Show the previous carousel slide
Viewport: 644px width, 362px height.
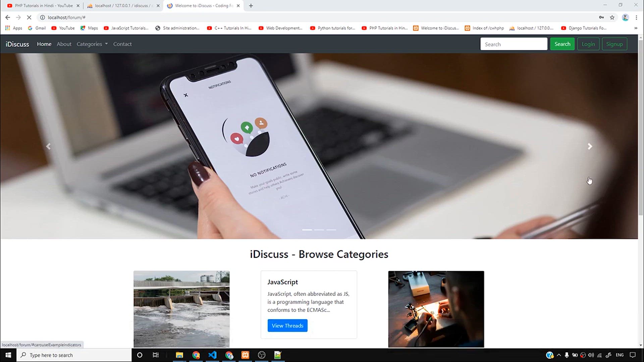click(48, 146)
